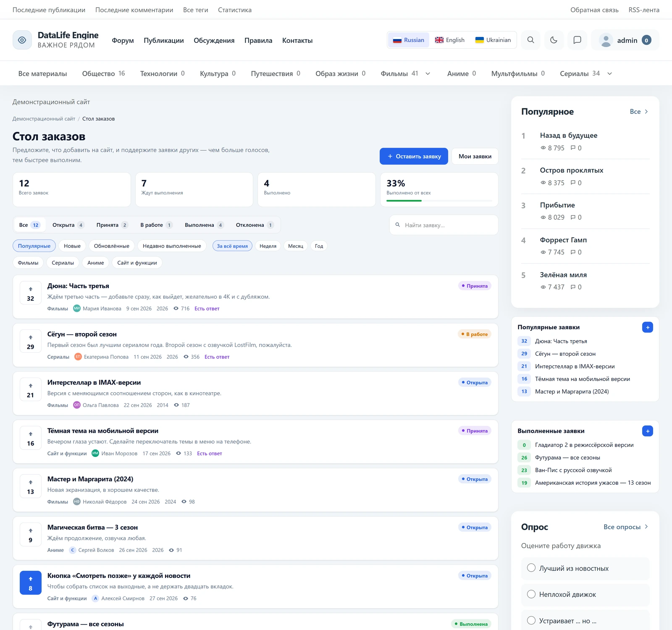Open Есть ответ link on Дюна request

tap(207, 308)
